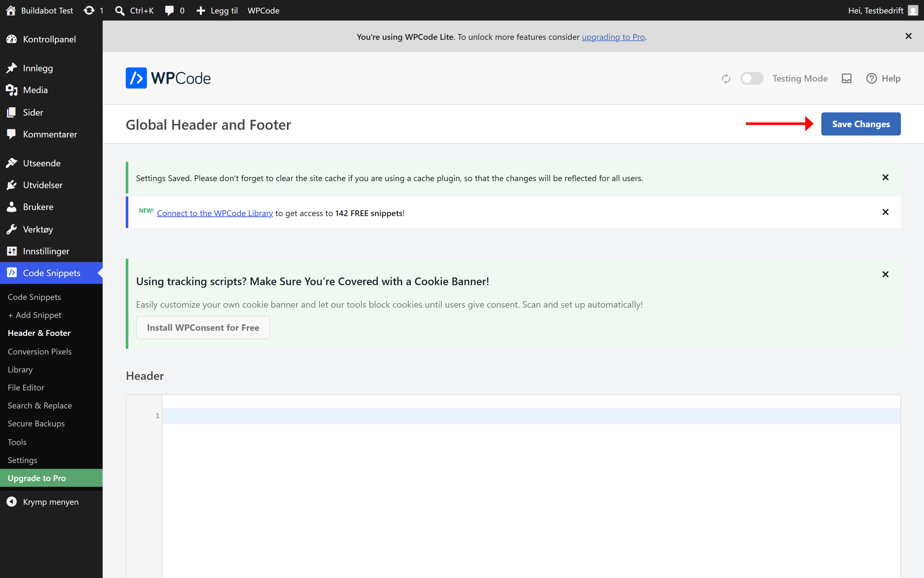
Task: Open the Ctrl+K search icon
Action: pos(119,10)
